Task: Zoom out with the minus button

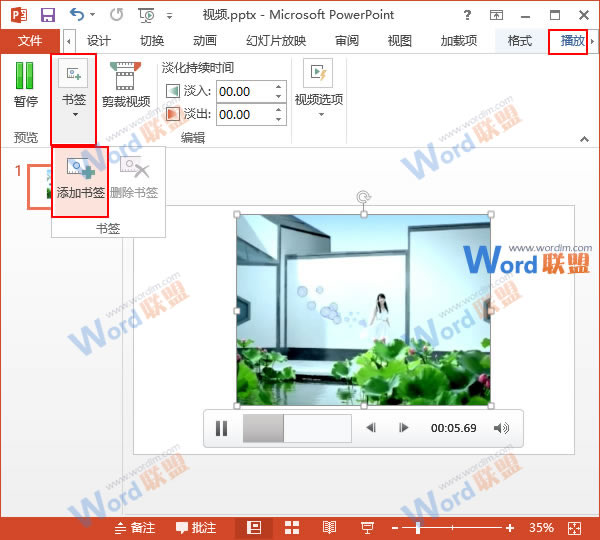Action: (x=395, y=529)
